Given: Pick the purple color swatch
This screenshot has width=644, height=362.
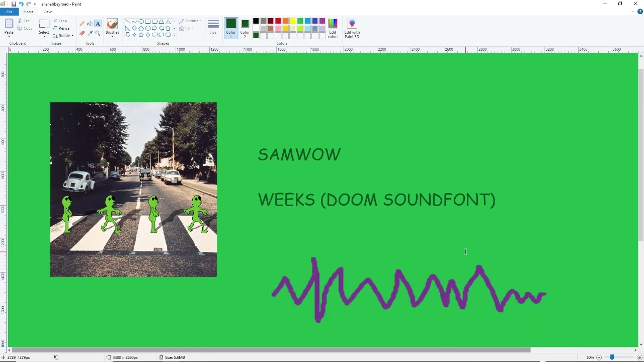Looking at the screenshot, I should coord(323,21).
